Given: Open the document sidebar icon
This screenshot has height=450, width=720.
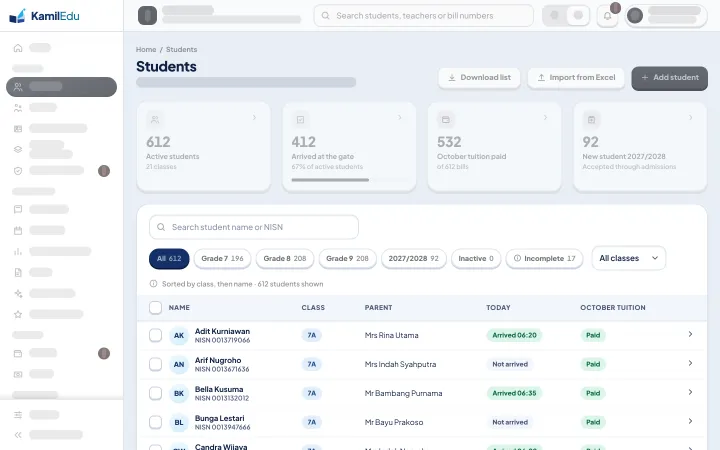Looking at the screenshot, I should pyautogui.click(x=18, y=273).
